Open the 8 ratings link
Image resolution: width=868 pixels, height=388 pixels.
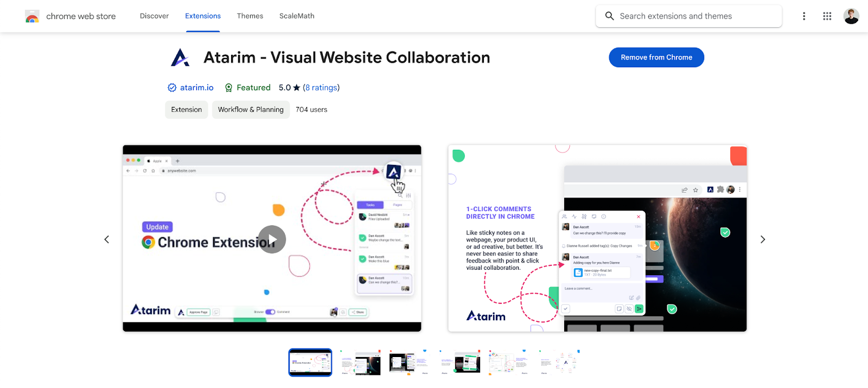(321, 88)
